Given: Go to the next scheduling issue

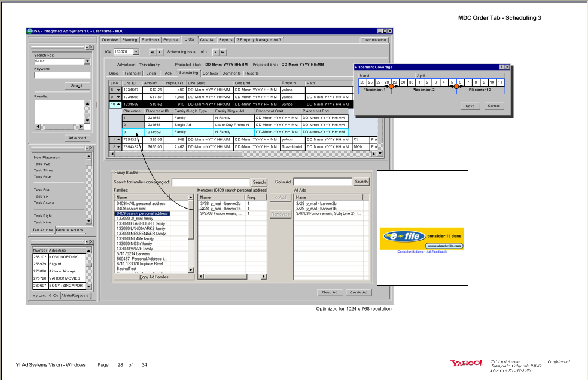Looking at the screenshot, I should point(215,52).
